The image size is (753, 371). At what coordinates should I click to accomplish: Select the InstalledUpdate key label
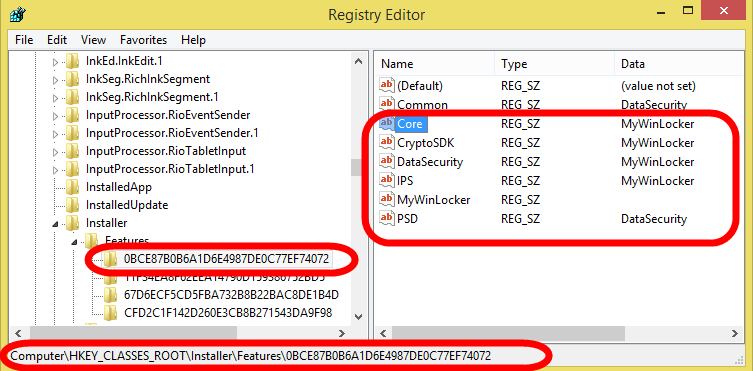[x=127, y=205]
